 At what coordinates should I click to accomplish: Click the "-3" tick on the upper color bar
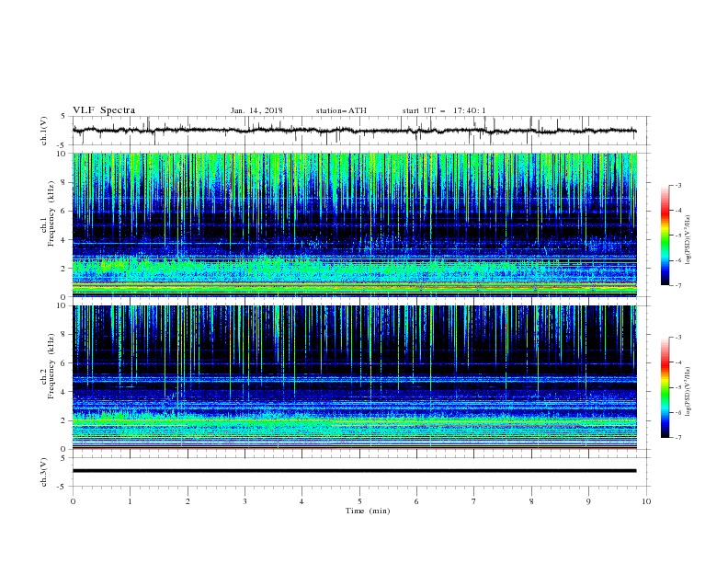[x=677, y=185]
